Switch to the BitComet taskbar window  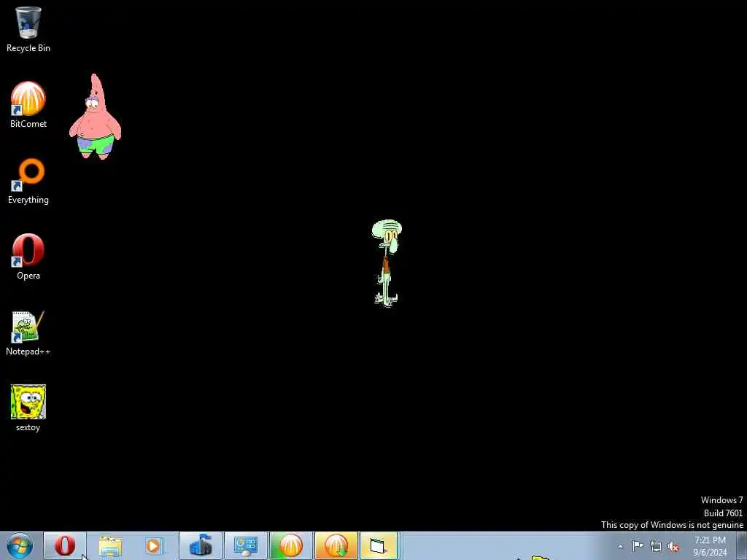click(x=291, y=545)
